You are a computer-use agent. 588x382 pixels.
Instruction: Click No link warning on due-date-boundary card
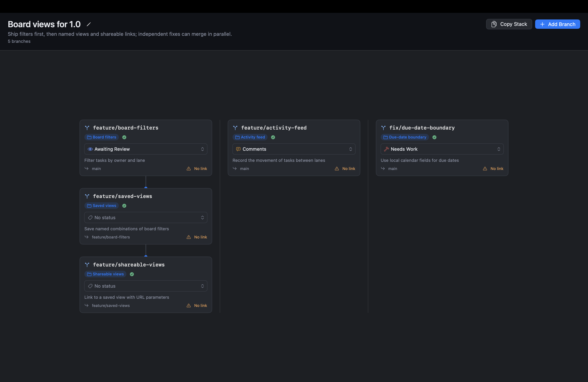(x=493, y=168)
